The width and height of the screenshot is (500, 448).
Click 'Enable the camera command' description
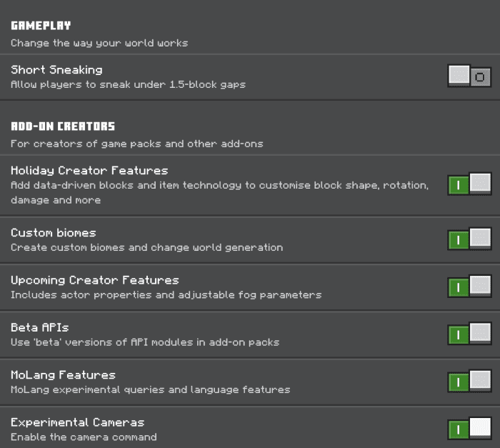coord(84,437)
